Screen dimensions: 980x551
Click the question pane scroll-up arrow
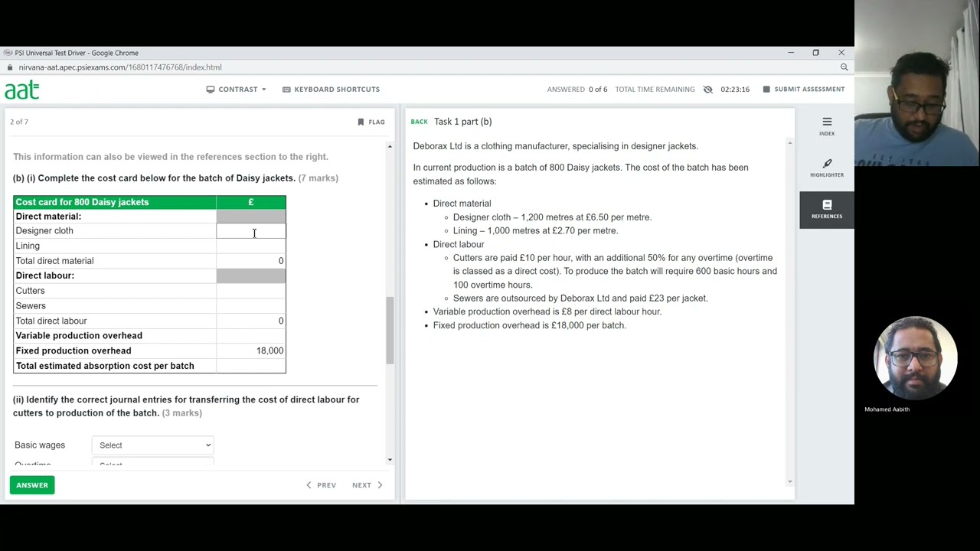(390, 146)
